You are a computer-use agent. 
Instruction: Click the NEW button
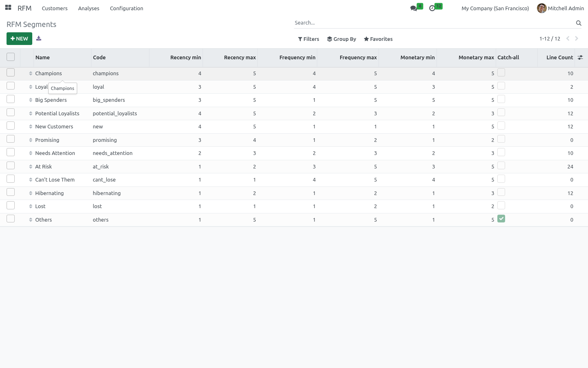click(x=19, y=39)
